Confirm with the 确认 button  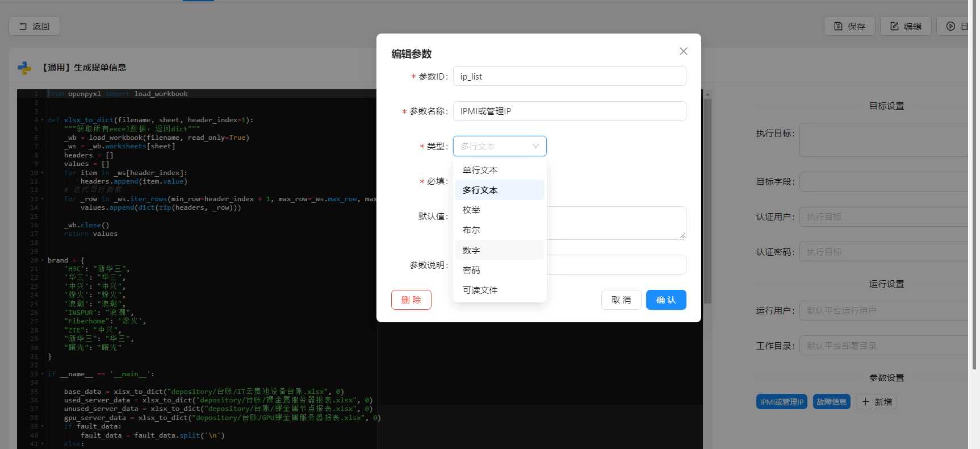point(666,300)
